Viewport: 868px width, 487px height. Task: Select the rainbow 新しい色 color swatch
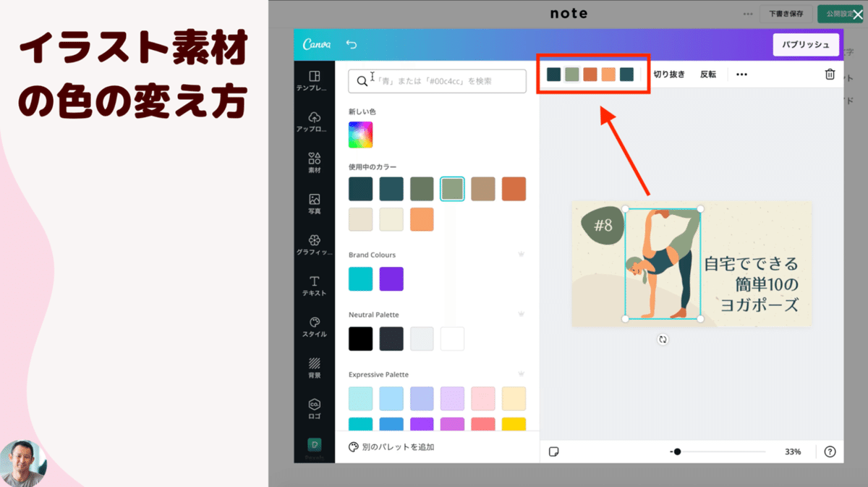pos(359,135)
